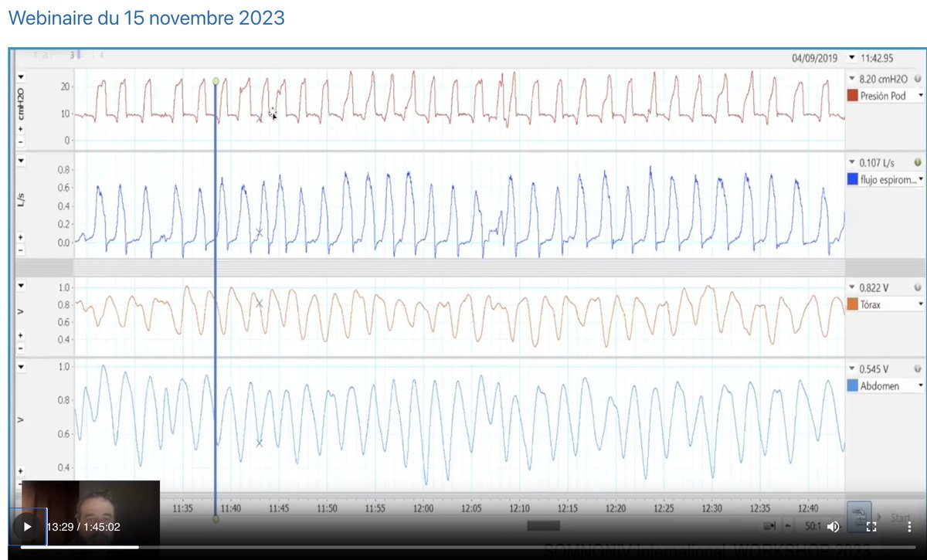
Task: Click the red Presión Pod color swatch
Action: (x=853, y=96)
